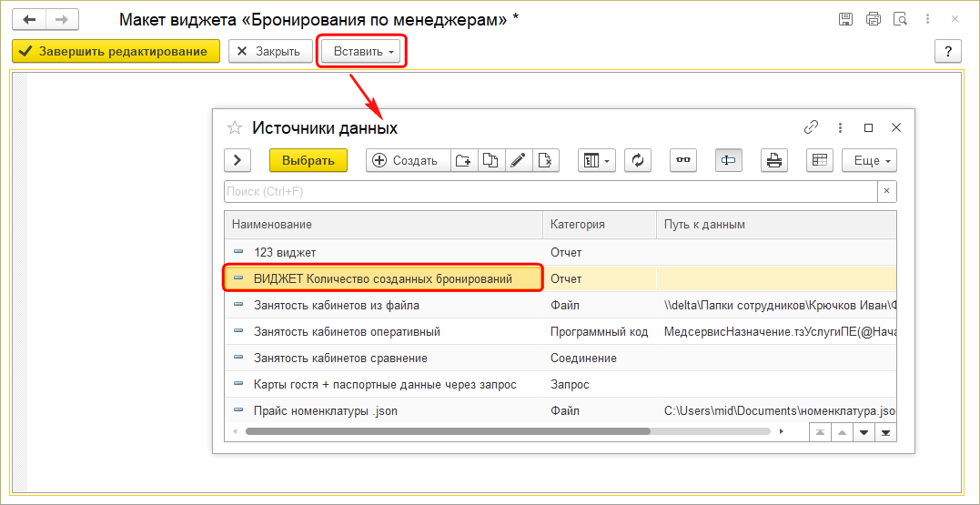Expand side panel with the chevron button
980x505 pixels.
(237, 160)
